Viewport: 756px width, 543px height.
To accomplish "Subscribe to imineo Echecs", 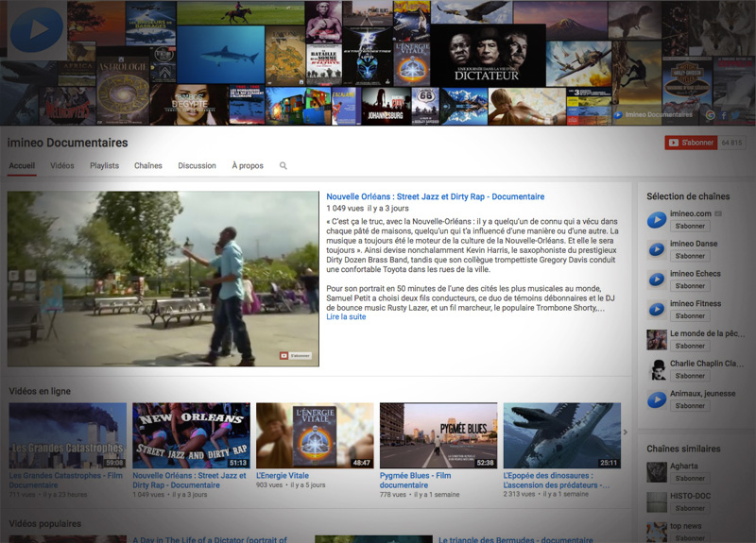I will click(x=690, y=286).
